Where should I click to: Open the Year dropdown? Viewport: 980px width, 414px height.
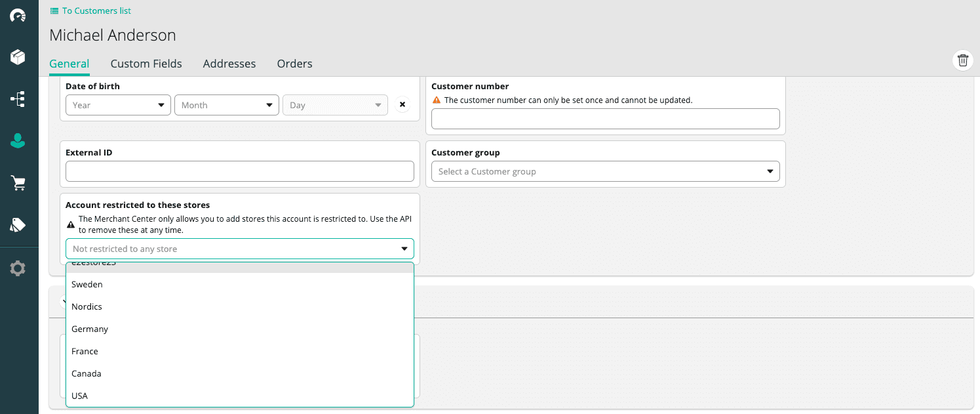[x=118, y=105]
